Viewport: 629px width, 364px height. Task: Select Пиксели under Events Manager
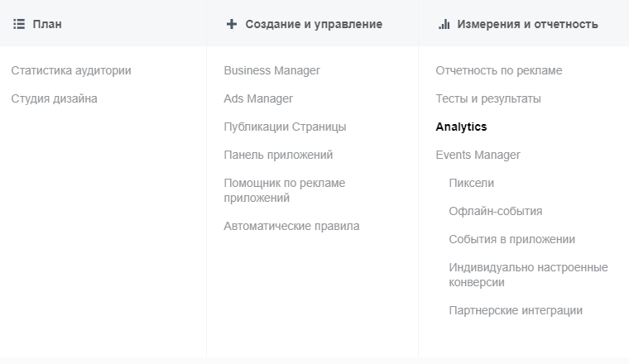pos(471,183)
